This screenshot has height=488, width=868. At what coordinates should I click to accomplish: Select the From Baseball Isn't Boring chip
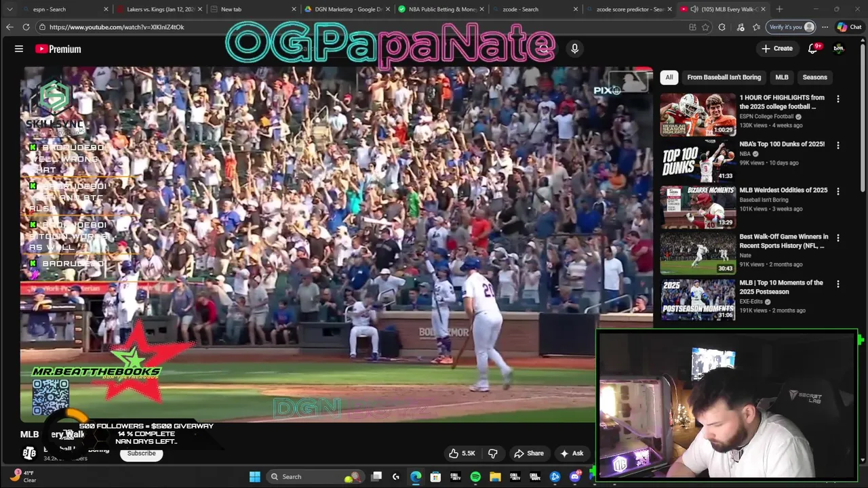coord(724,77)
